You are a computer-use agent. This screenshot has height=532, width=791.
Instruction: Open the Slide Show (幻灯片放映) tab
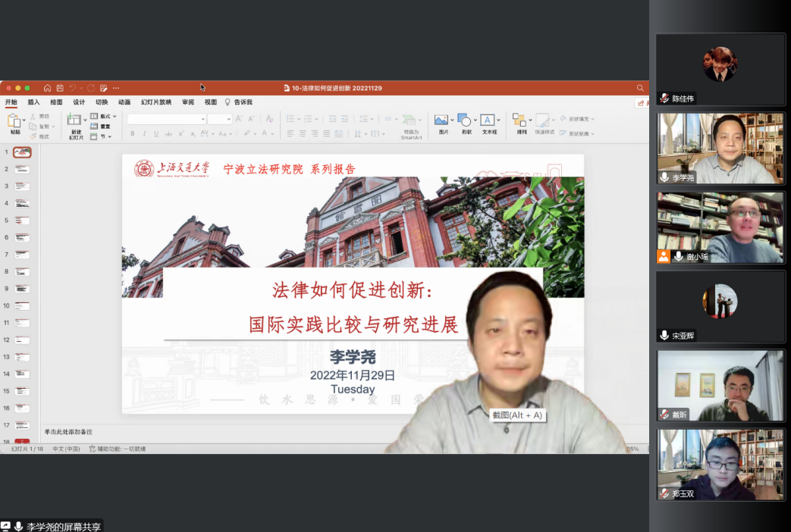click(155, 102)
